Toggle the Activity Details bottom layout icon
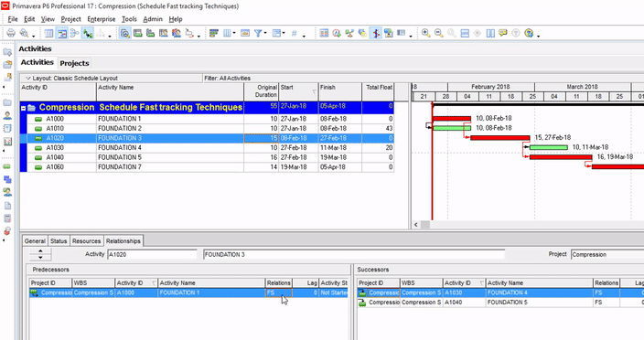 pos(124,33)
